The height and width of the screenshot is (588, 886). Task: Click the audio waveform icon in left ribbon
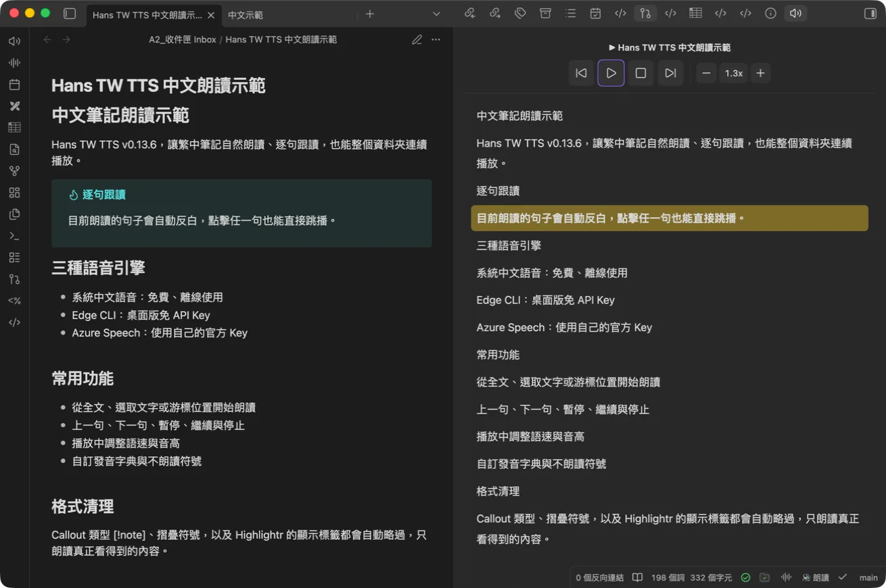(14, 63)
